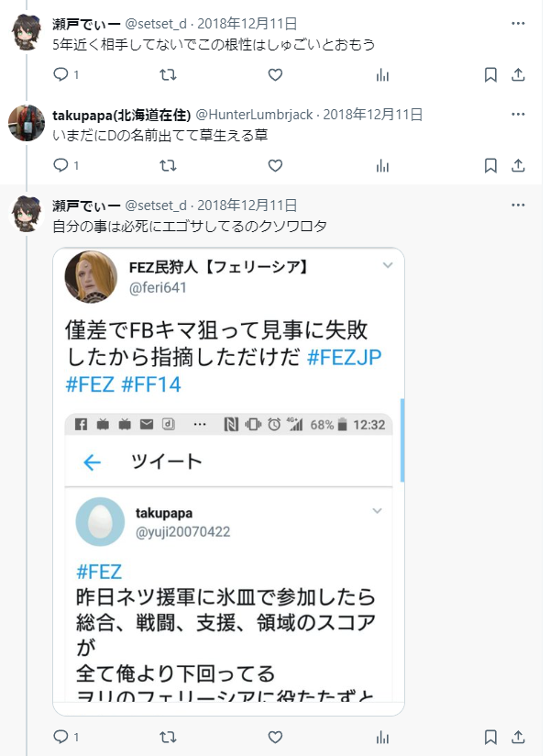The width and height of the screenshot is (550, 756).
Task: Share takupapa's tweet
Action: click(518, 165)
